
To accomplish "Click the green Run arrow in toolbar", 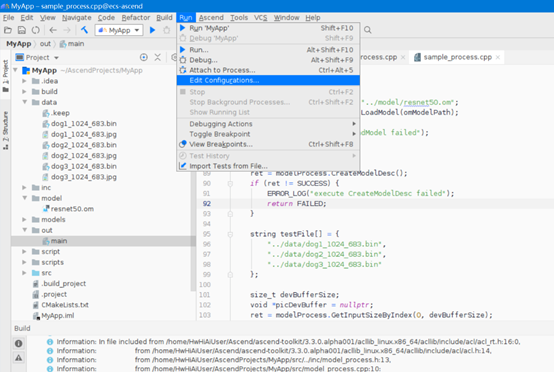I will pos(152,30).
